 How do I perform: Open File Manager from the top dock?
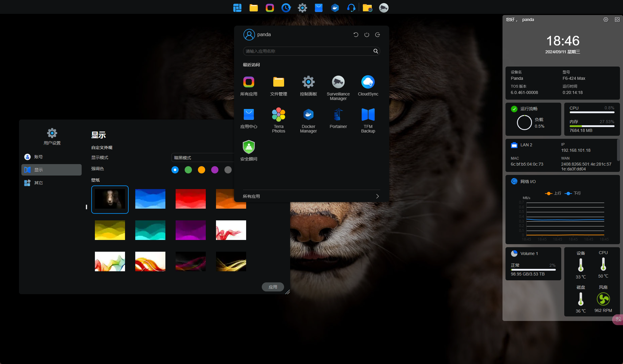tap(254, 8)
